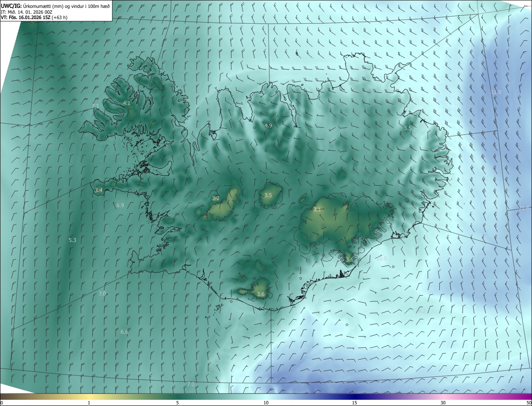532x406 pixels.
Task: Click the 7.3 value label
Action: 95,106
